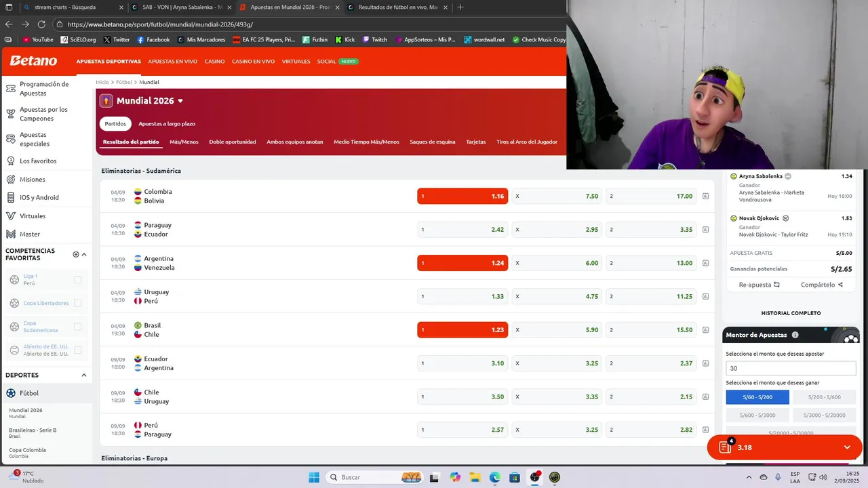Open Los favoritos star icon
Viewport: 868px width, 488px height.
(10, 161)
